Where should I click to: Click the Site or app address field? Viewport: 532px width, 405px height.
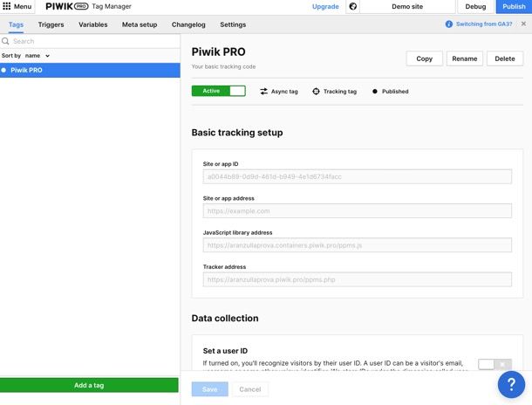click(x=358, y=211)
